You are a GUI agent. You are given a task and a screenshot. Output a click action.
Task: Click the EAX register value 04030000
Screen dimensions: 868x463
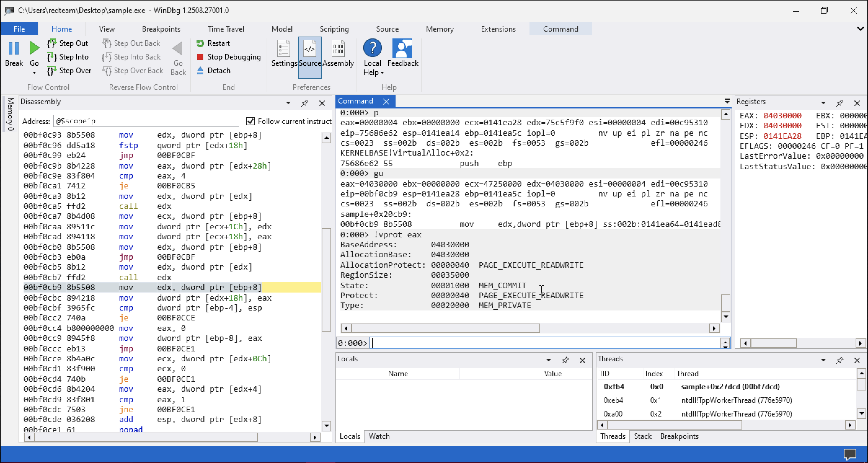[x=782, y=116]
